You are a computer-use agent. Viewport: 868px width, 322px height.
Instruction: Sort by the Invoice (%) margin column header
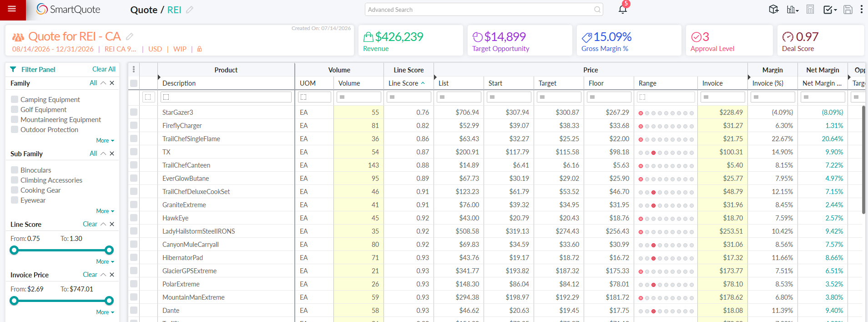tap(768, 83)
